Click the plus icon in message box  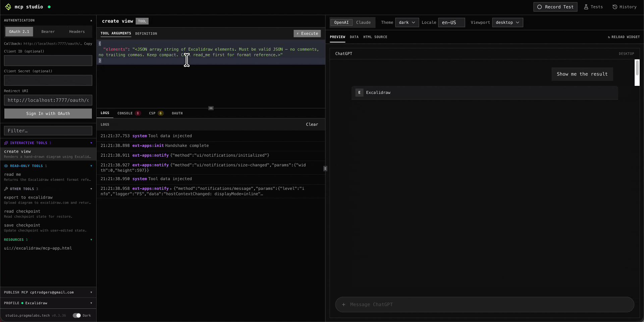343,305
